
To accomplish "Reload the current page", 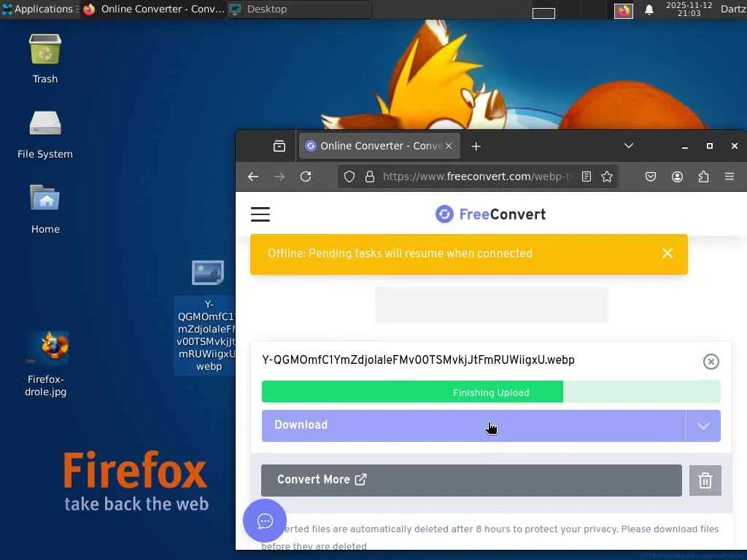I will click(306, 176).
